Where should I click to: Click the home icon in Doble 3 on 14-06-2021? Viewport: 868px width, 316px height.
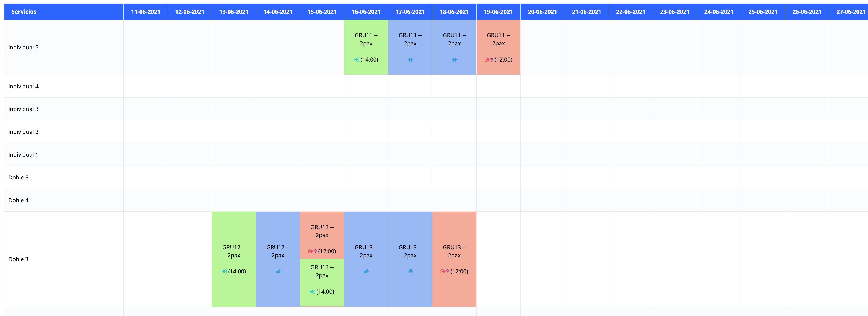[x=278, y=271]
